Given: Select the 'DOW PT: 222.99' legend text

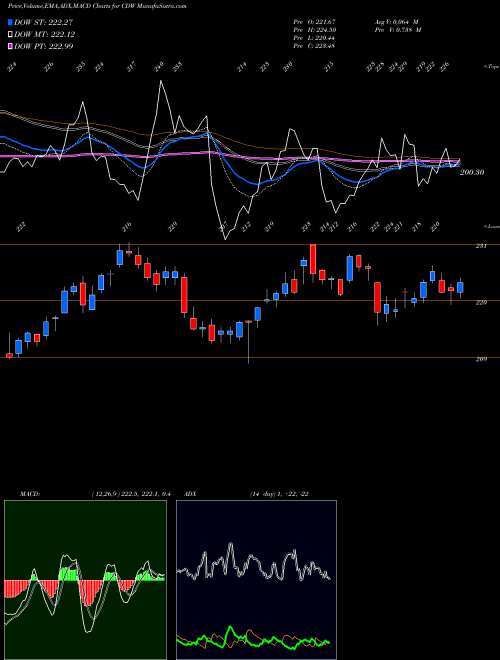Looking at the screenshot, I should tap(44, 46).
